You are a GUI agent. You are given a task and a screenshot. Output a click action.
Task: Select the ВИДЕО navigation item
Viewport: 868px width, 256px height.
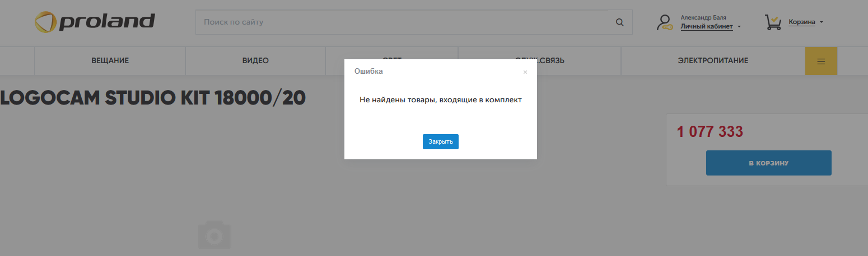point(255,61)
